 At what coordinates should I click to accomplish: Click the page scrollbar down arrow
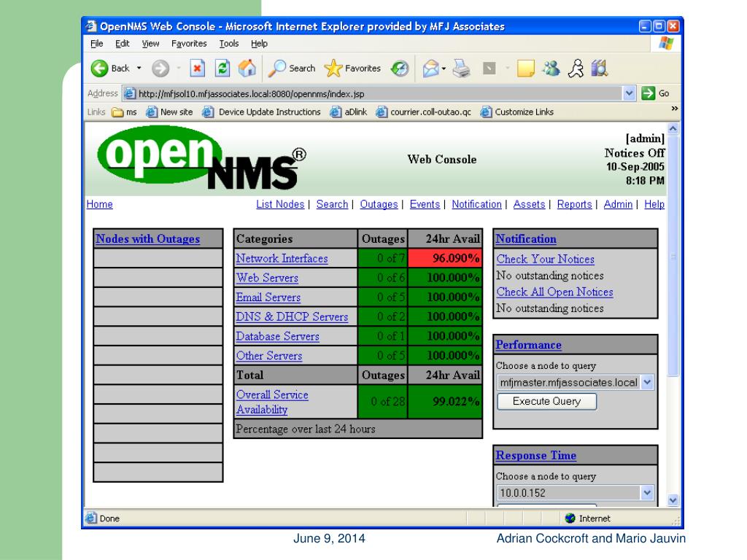tap(673, 500)
